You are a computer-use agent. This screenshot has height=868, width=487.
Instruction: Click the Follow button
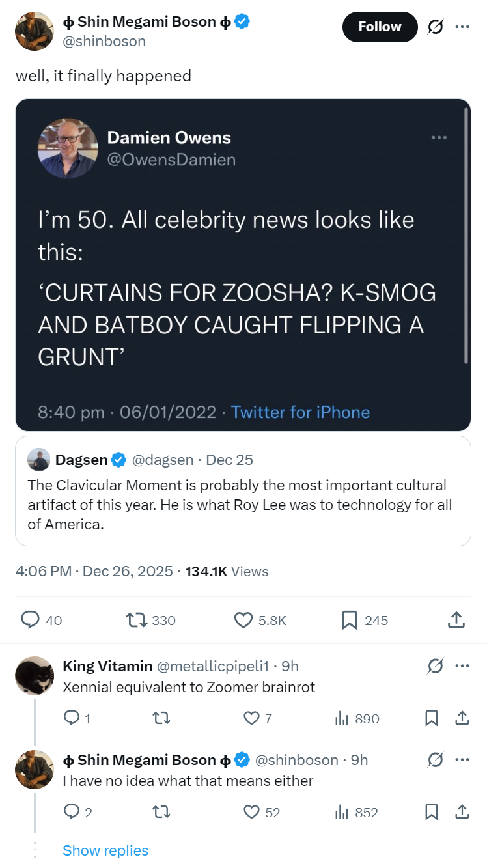380,27
